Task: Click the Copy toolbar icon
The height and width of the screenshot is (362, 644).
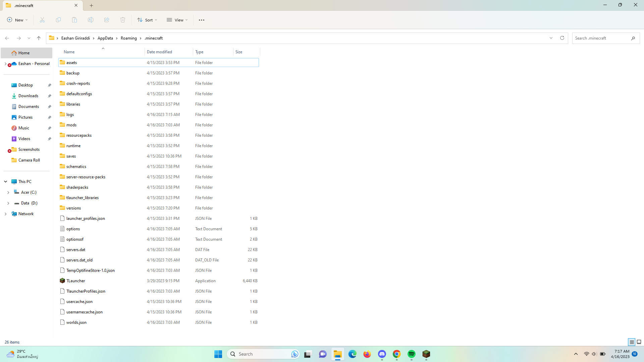Action: [58, 20]
